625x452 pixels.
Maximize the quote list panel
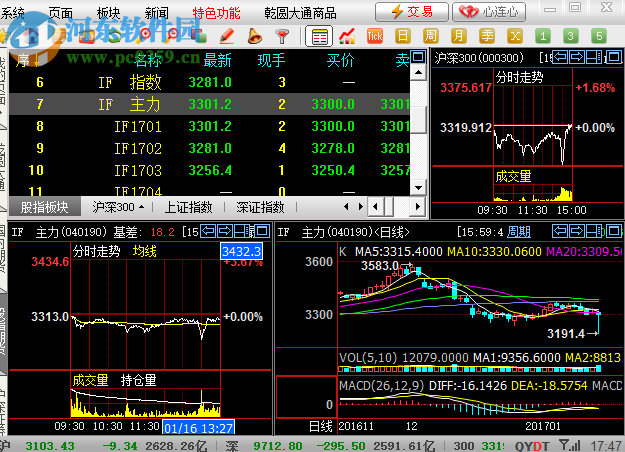coord(419,57)
